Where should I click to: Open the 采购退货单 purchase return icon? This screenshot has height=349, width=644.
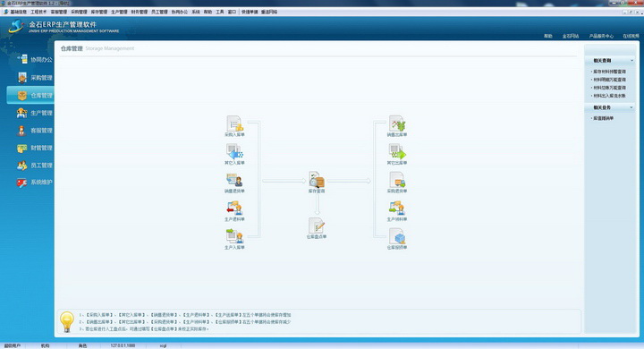coord(397,180)
